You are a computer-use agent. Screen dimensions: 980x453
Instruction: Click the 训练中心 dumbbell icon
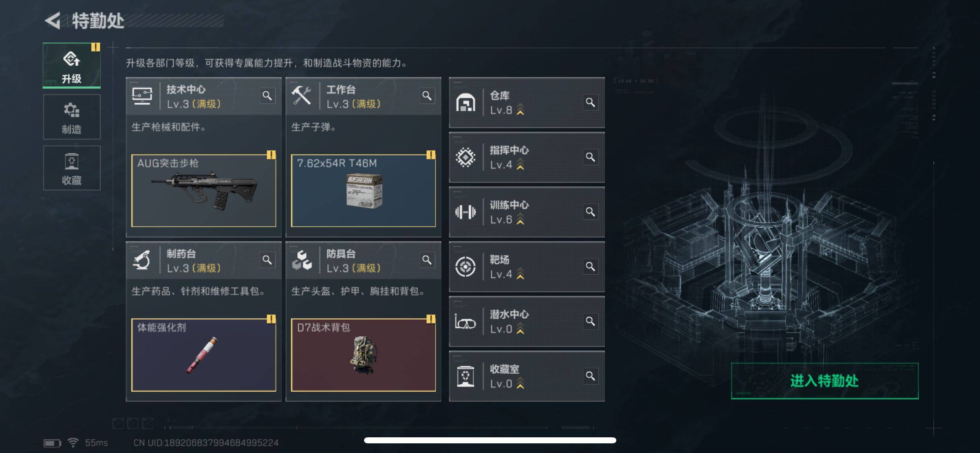[x=465, y=212]
